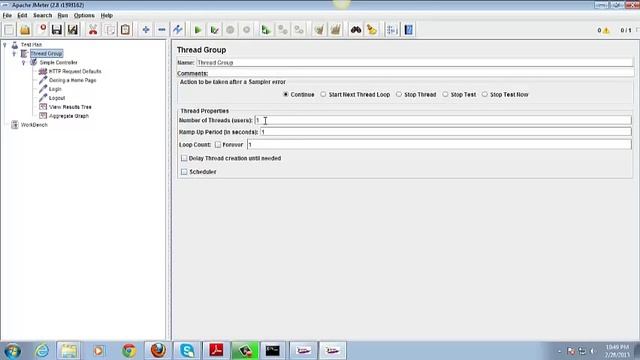The width and height of the screenshot is (640, 360).
Task: Select the Stop Test radio button
Action: [x=445, y=94]
